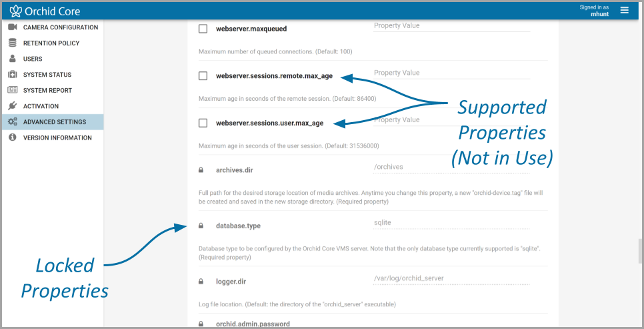Open the Activation section

tap(53, 105)
